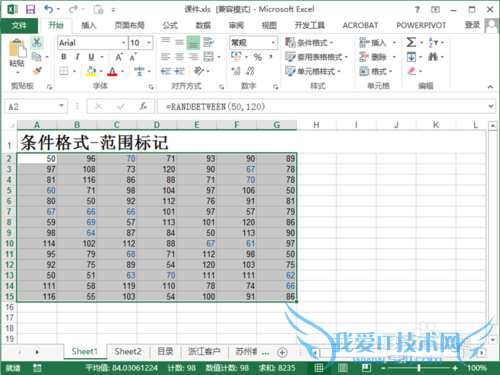500x375 pixels.
Task: Toggle Underline formatting
Action: (x=91, y=57)
